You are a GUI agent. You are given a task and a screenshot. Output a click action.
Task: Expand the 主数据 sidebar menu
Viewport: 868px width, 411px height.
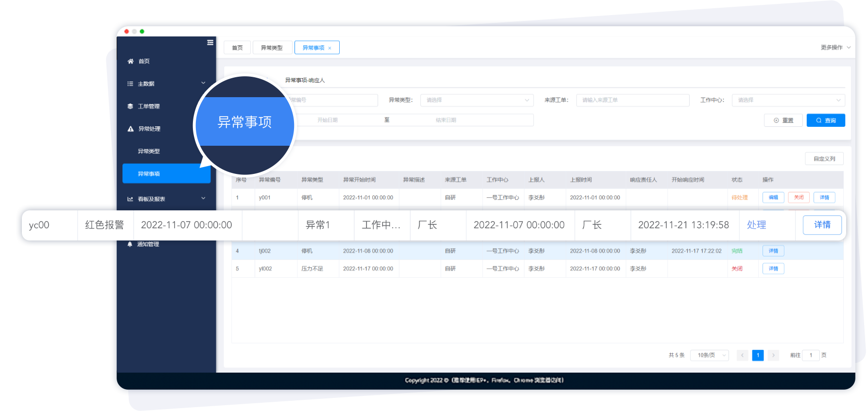click(203, 83)
